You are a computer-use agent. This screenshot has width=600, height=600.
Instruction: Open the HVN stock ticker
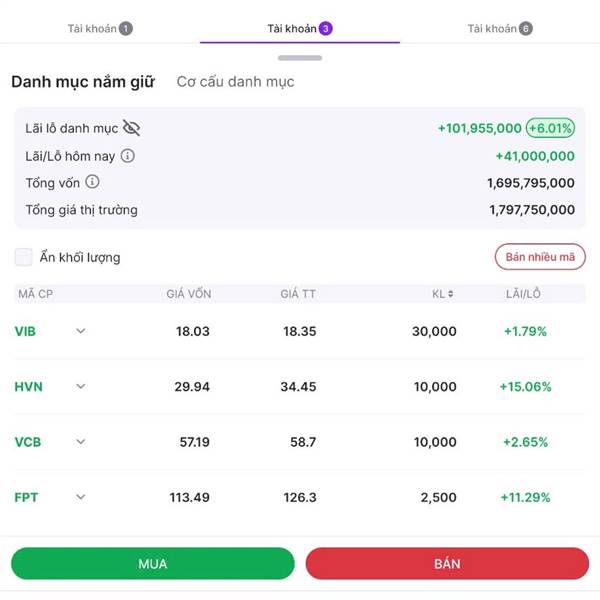point(28,386)
